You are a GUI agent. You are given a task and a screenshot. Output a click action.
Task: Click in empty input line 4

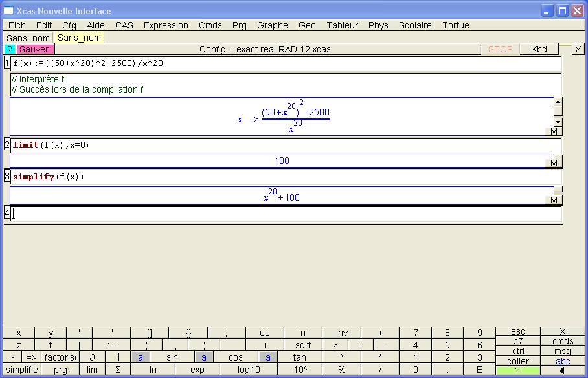tap(285, 214)
